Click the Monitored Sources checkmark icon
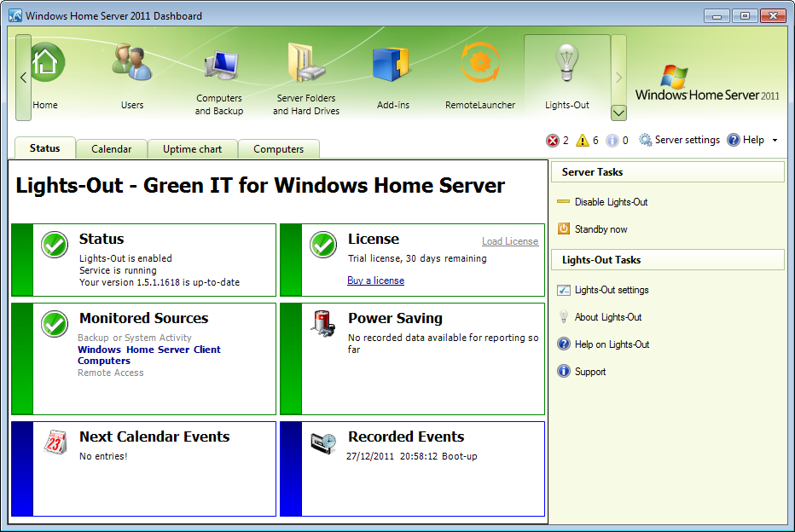The width and height of the screenshot is (795, 532). pos(55,324)
